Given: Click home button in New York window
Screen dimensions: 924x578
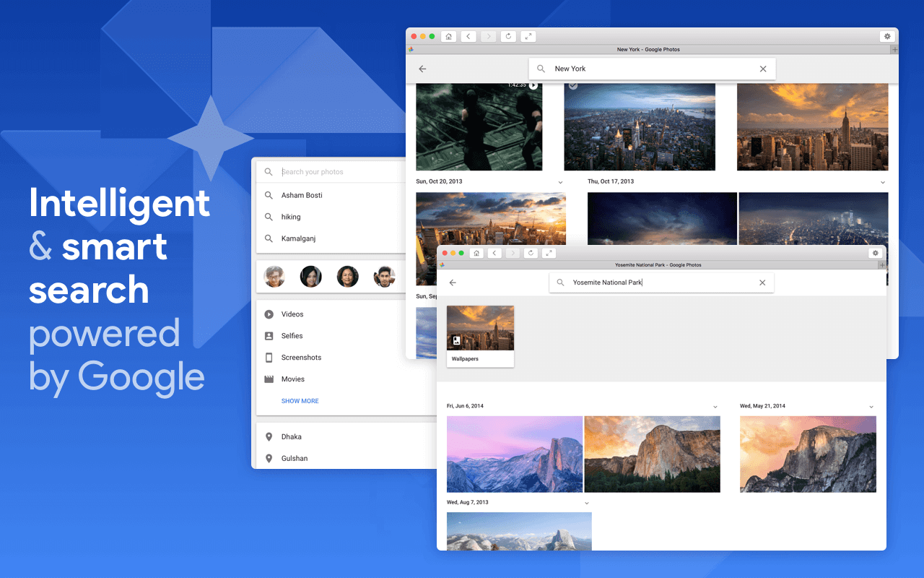Looking at the screenshot, I should (448, 36).
